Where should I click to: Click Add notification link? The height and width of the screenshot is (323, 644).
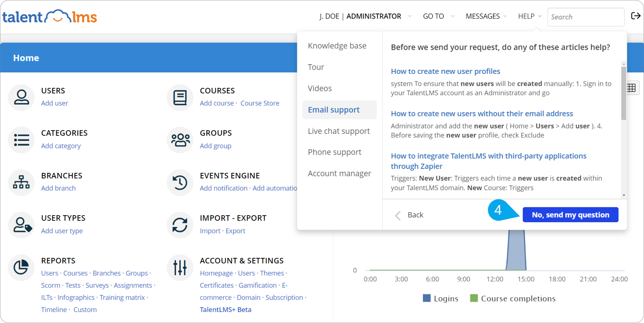(224, 188)
